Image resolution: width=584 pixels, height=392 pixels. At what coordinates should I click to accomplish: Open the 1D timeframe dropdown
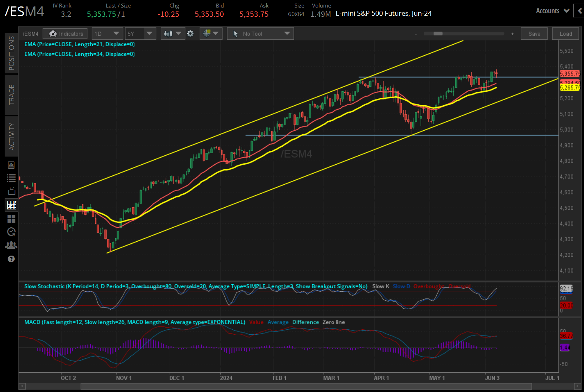click(107, 33)
